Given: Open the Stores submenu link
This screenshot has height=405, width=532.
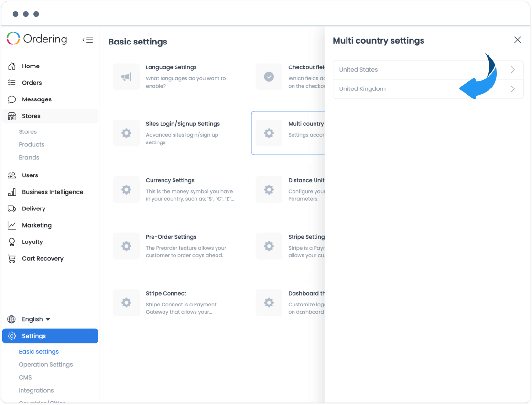Looking at the screenshot, I should click(x=28, y=131).
